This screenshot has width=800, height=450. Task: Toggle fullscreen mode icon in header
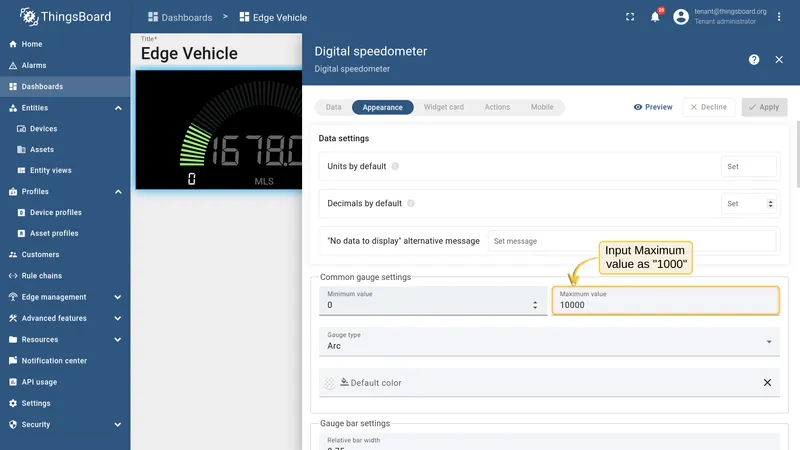(x=630, y=17)
